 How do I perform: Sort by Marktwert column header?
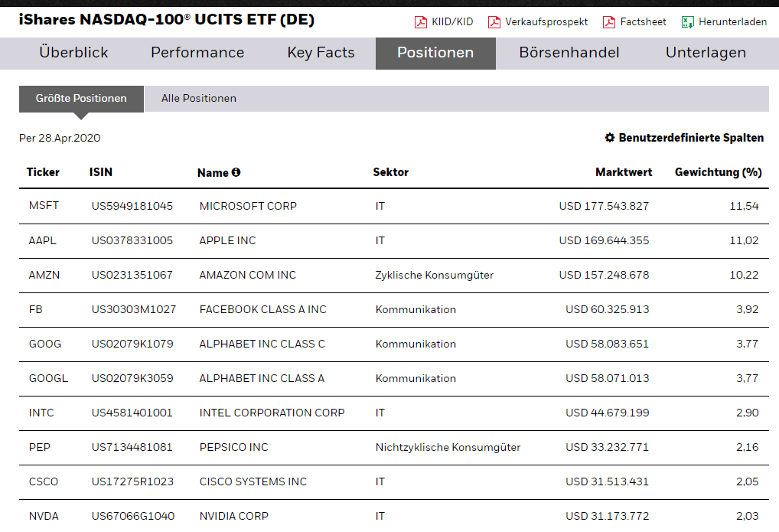tap(624, 172)
